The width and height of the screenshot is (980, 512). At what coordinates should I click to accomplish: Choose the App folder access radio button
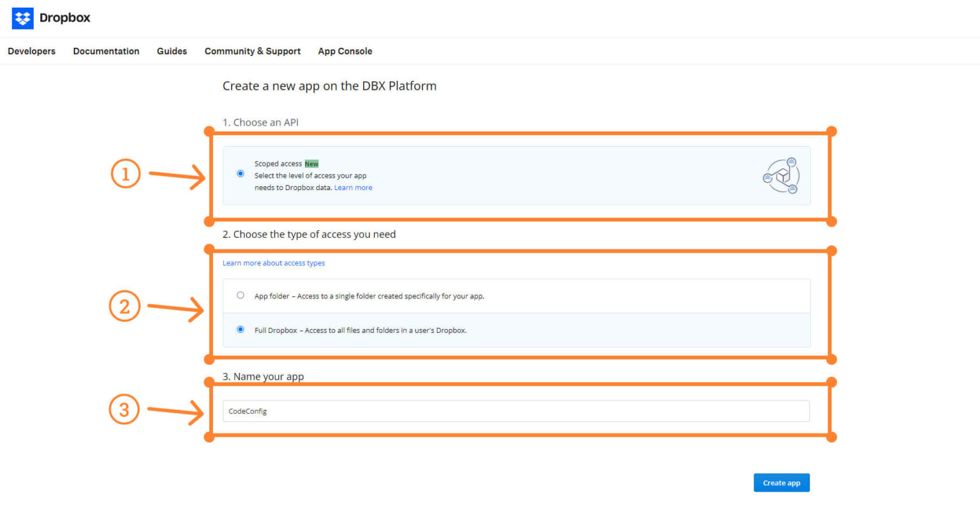(241, 295)
